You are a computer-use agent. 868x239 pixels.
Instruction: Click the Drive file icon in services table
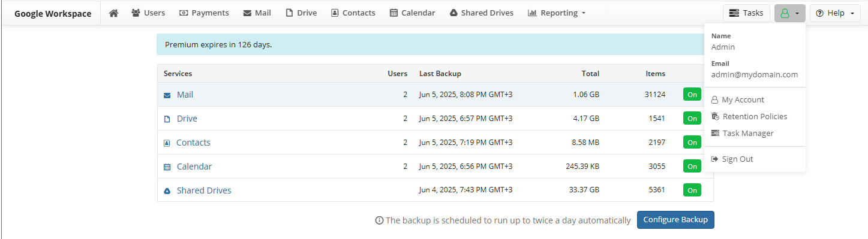click(167, 119)
